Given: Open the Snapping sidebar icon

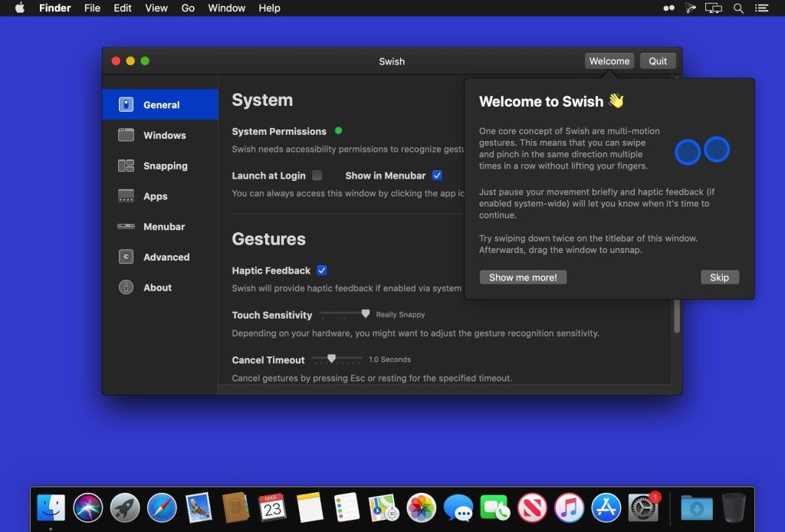Looking at the screenshot, I should point(126,166).
